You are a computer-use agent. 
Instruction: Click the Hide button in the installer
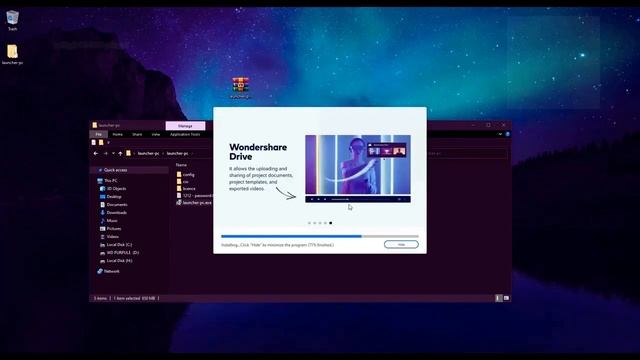(401, 244)
